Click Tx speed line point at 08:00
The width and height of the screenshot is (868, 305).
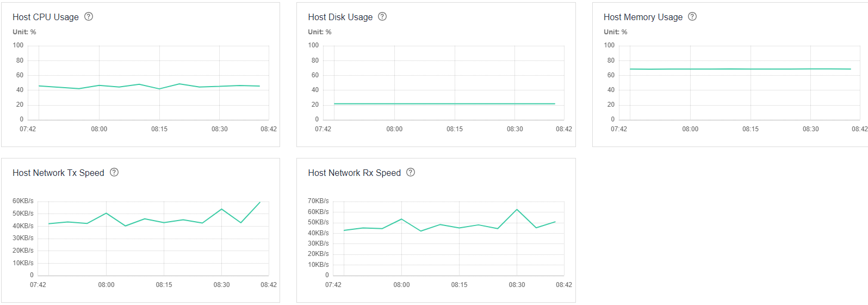point(106,213)
